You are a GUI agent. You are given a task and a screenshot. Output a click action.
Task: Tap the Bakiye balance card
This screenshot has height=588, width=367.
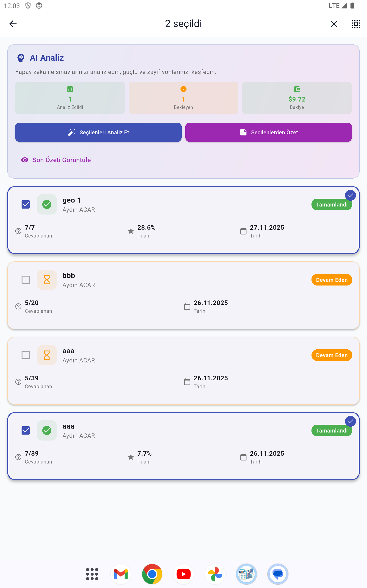[x=297, y=98]
